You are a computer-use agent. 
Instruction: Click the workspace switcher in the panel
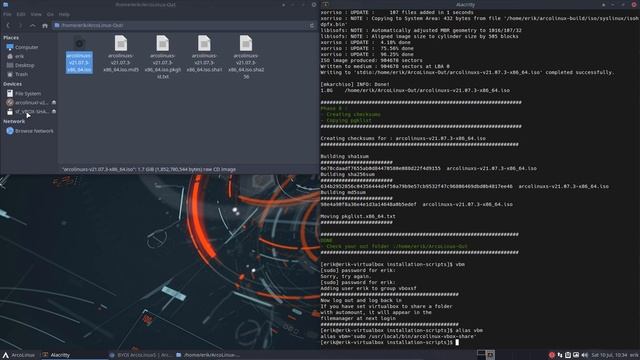coord(486,355)
